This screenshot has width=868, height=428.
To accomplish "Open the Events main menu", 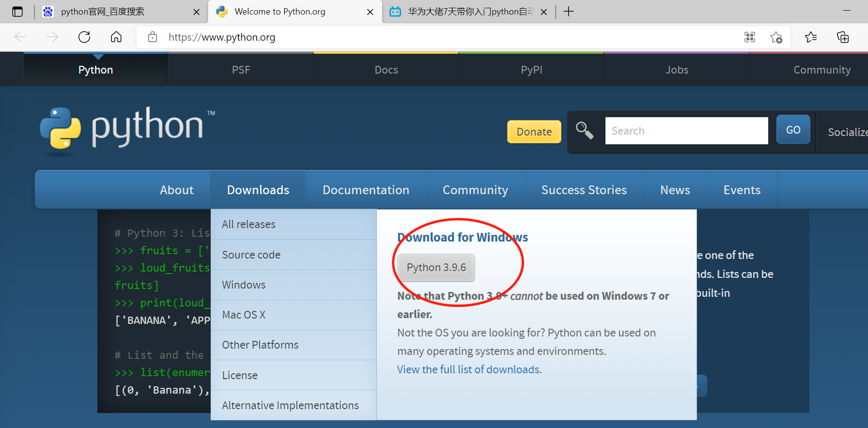I will point(742,190).
